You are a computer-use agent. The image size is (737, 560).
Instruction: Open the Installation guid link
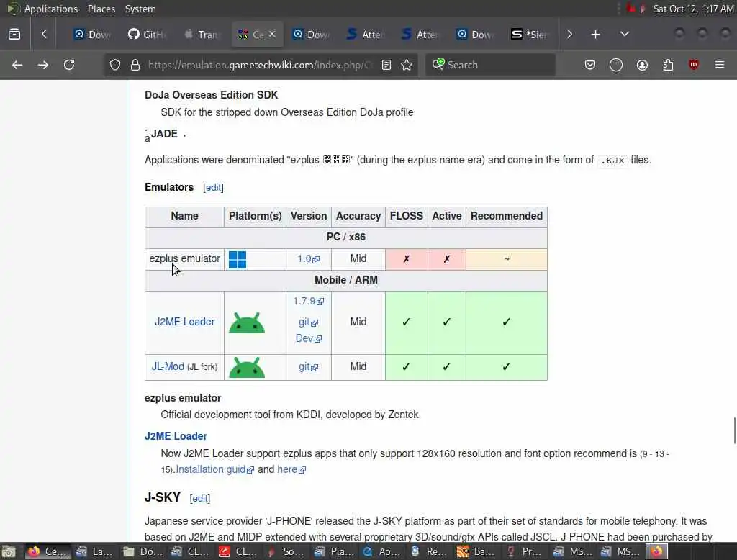214,470
